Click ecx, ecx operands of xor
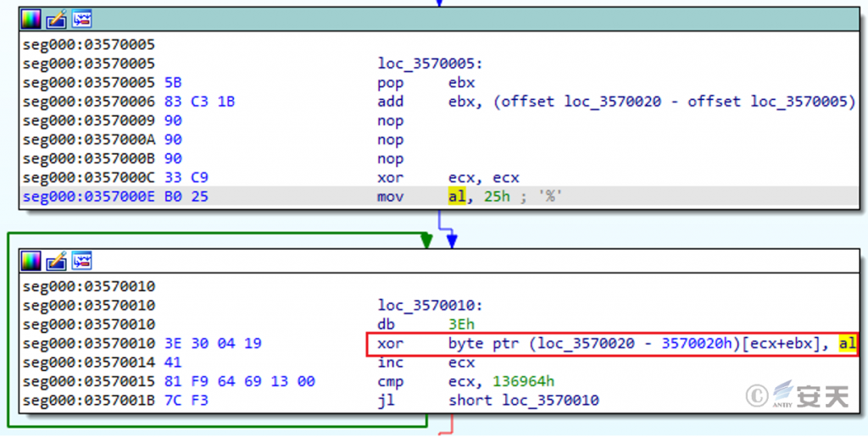 pos(484,178)
